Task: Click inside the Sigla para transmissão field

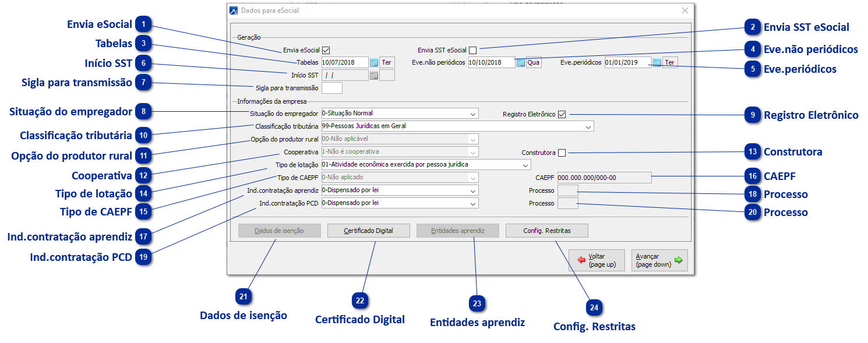Action: [331, 88]
